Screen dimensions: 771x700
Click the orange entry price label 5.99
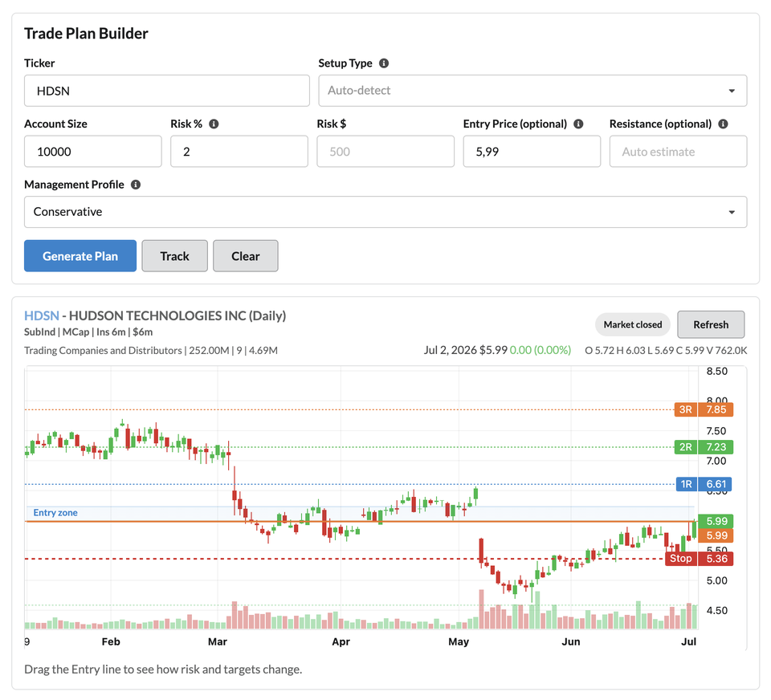[x=716, y=535]
